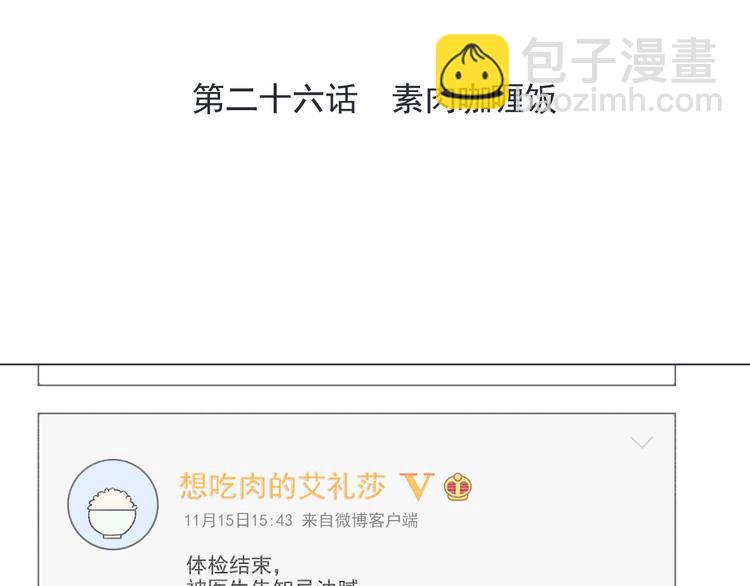Click the 包子漫畫 watermark text

pyautogui.click(x=619, y=61)
